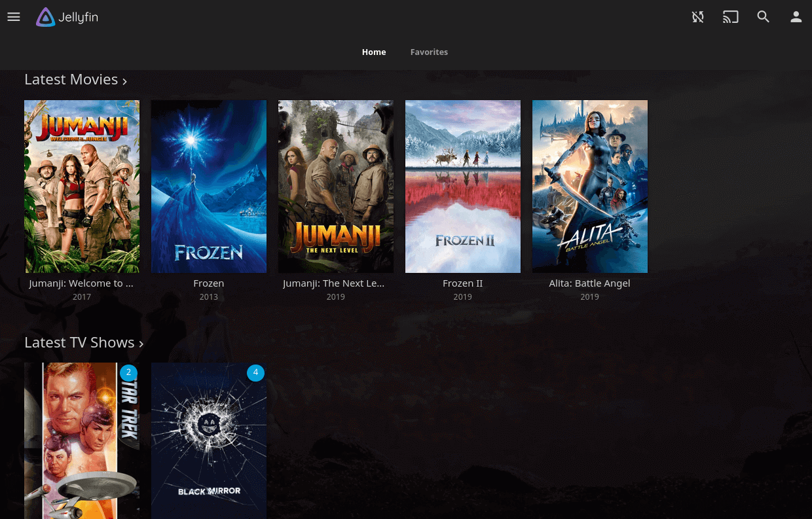
Task: Open Alita: Battle Angel poster
Action: 590,187
